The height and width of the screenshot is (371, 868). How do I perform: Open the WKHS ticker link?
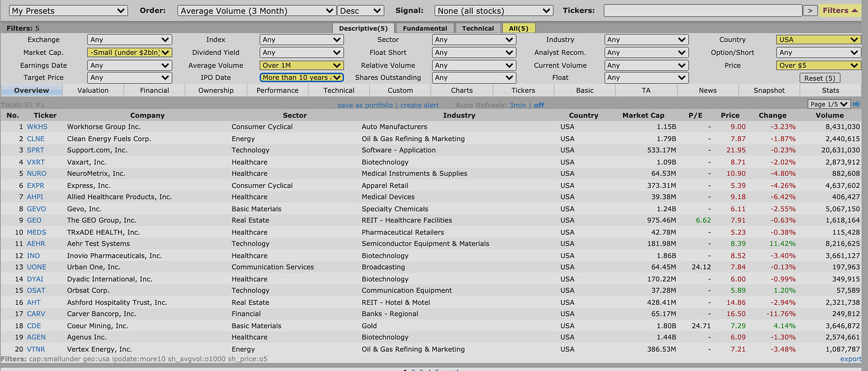(37, 127)
